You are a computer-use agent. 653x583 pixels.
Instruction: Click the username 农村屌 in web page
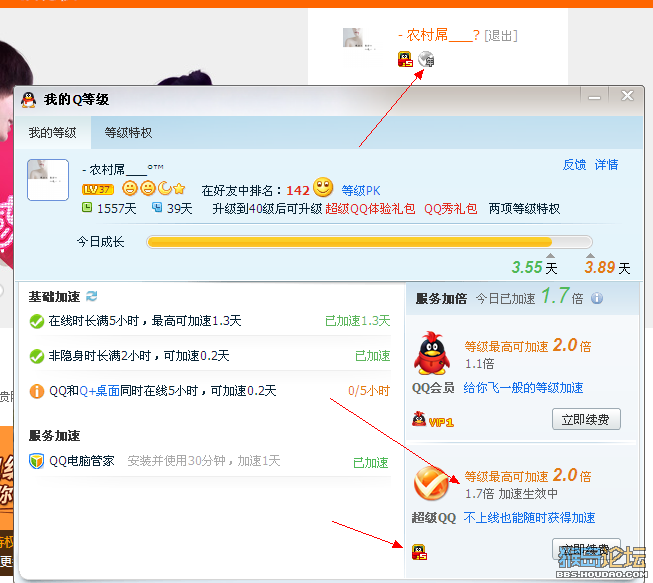438,35
